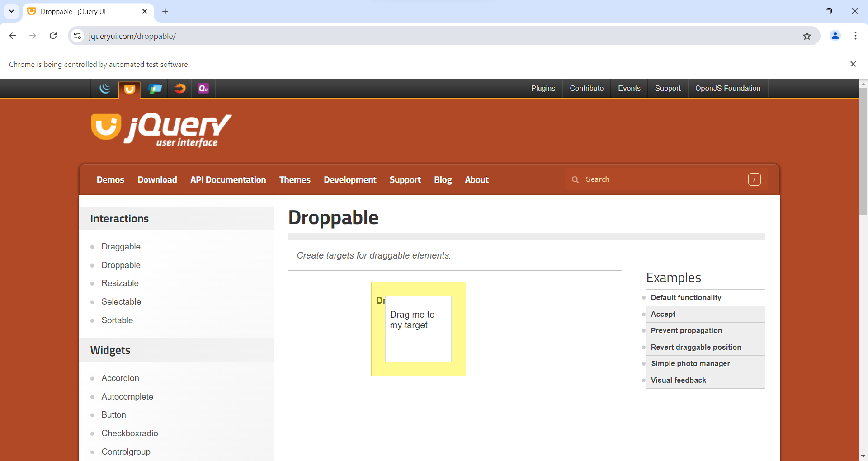
Task: Open the jQuery Mobile icon link
Action: (155, 89)
